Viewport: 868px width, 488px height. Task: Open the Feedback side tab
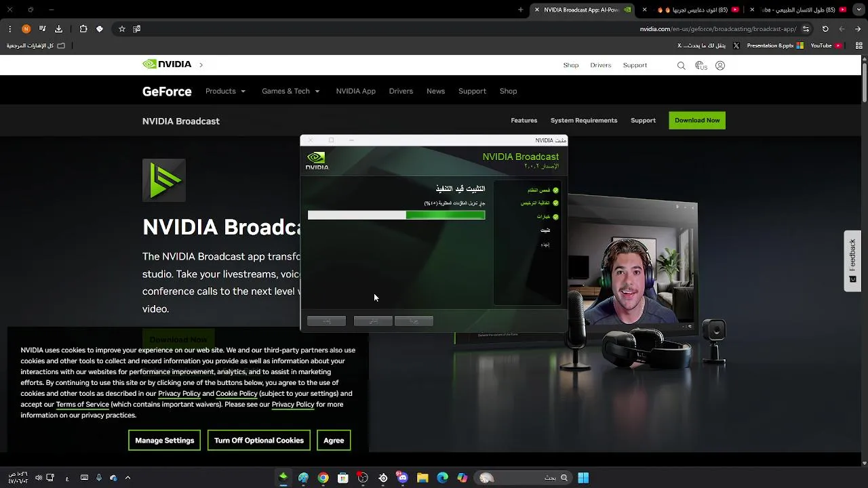pyautogui.click(x=852, y=261)
